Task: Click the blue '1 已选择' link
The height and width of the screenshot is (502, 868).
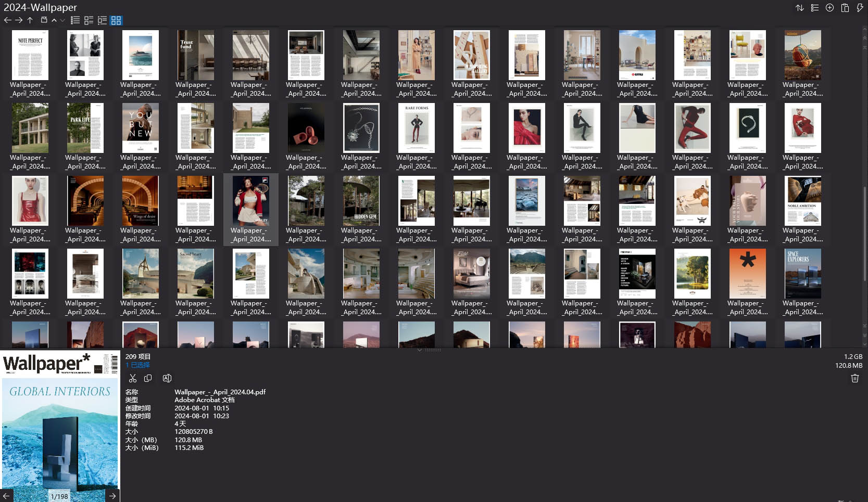Action: pyautogui.click(x=137, y=365)
